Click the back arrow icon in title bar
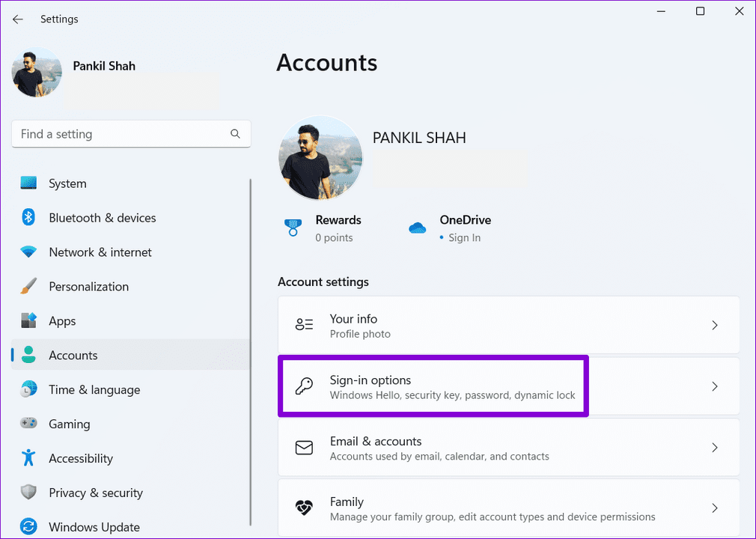Viewport: 756px width, 539px height. click(18, 19)
